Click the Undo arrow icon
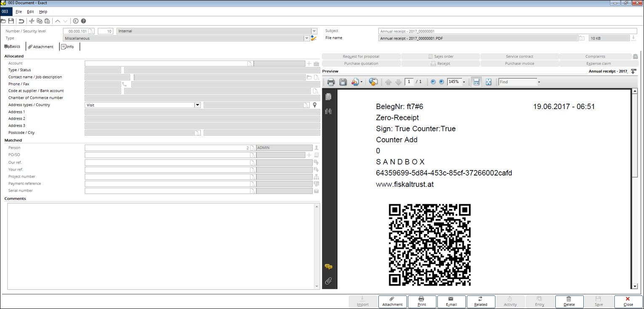Screen dimensions: 644x309 click(x=21, y=21)
